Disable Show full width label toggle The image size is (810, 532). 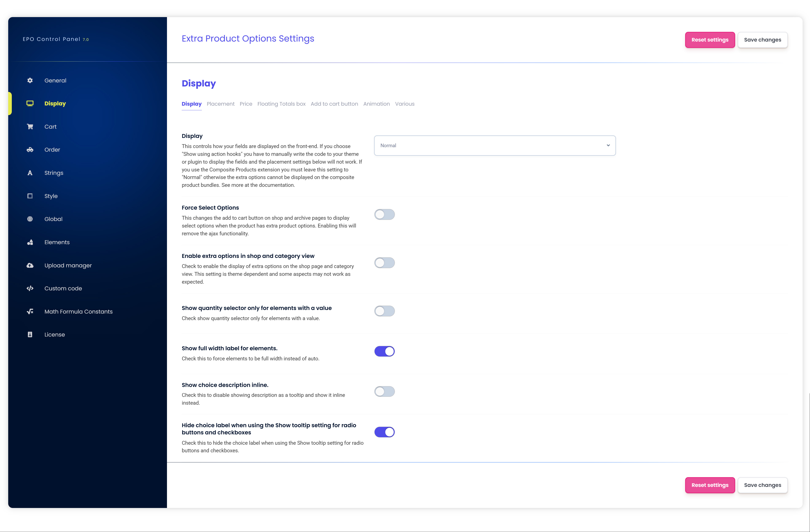384,351
